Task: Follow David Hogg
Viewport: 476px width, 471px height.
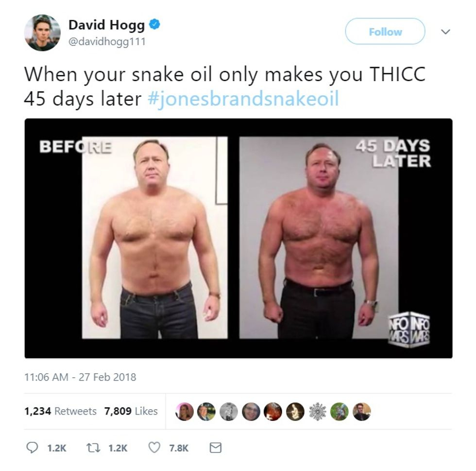Action: [x=385, y=31]
